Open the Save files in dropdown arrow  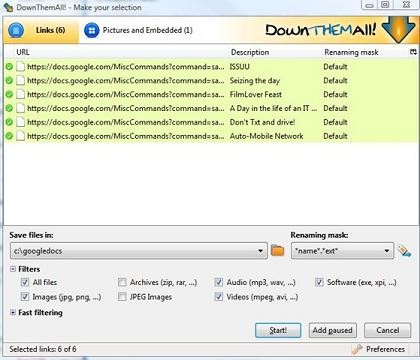tap(261, 251)
